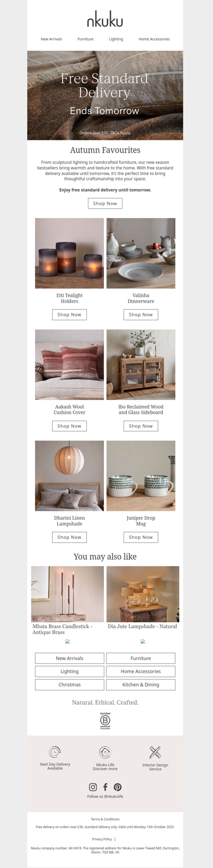Click the Kitchen & Dining category button
Viewport: 213px width, 868px height.
point(141,685)
